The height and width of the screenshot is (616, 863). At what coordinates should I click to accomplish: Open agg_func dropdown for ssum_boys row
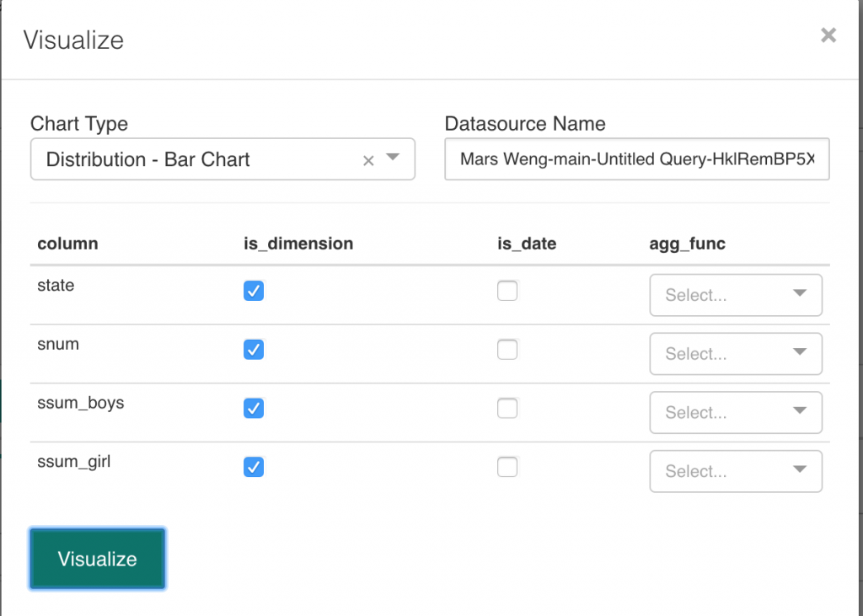[735, 413]
